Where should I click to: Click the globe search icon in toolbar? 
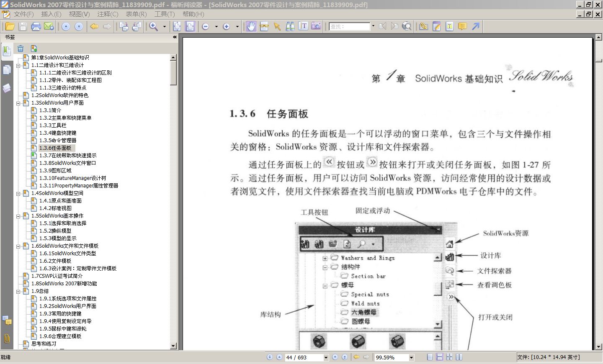[407, 26]
